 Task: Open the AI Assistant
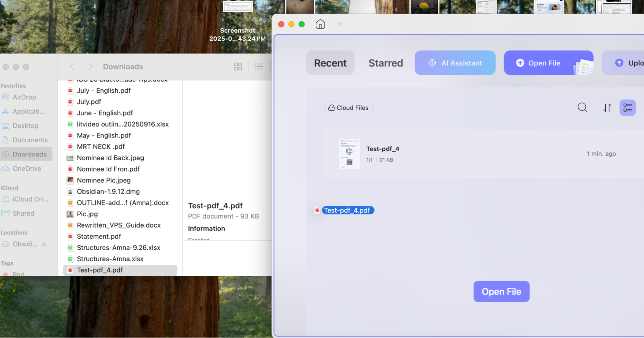pos(455,63)
